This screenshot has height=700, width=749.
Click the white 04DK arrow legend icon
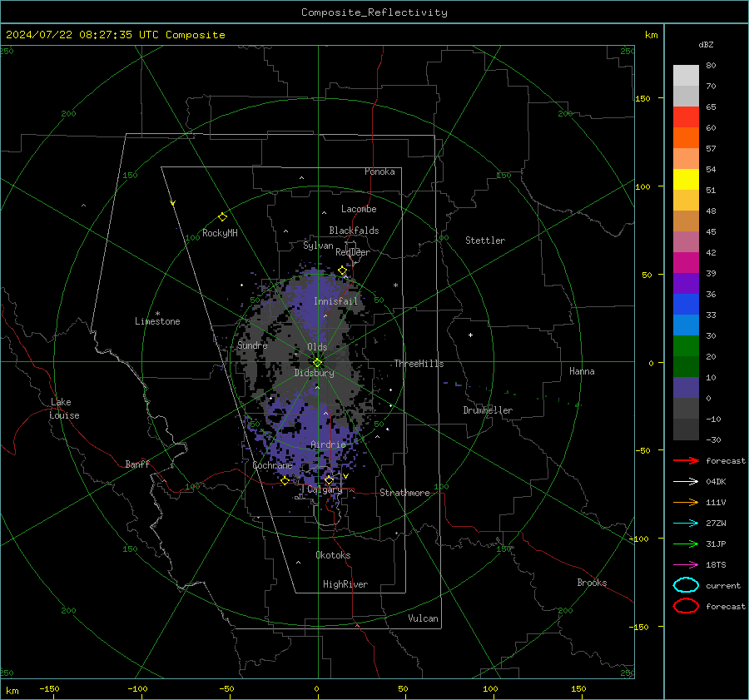(686, 481)
